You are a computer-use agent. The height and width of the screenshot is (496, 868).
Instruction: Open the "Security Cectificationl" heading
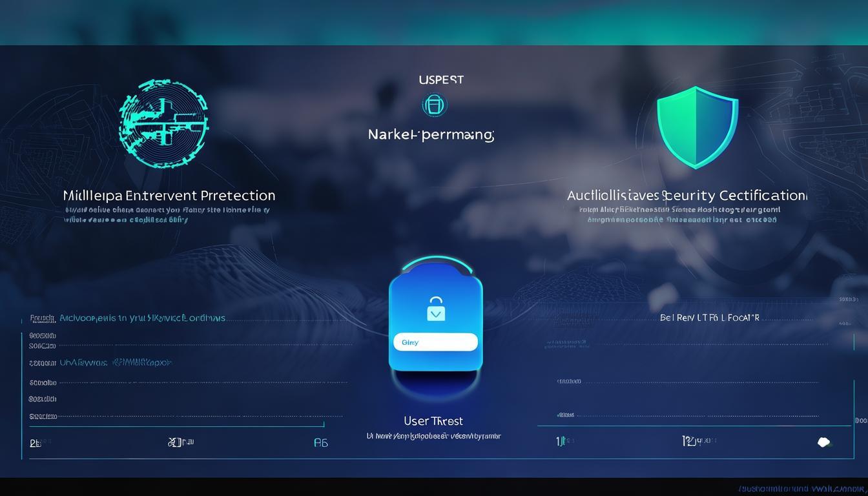tap(687, 195)
